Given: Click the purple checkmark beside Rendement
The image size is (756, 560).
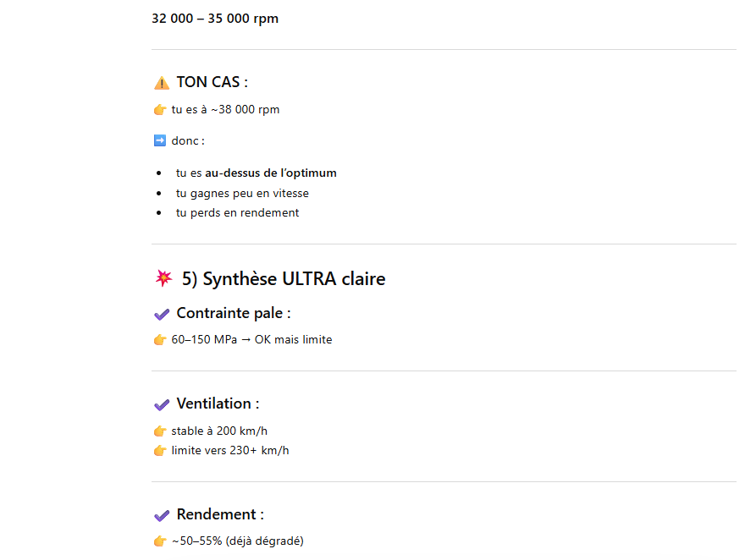Looking at the screenshot, I should coord(162,515).
